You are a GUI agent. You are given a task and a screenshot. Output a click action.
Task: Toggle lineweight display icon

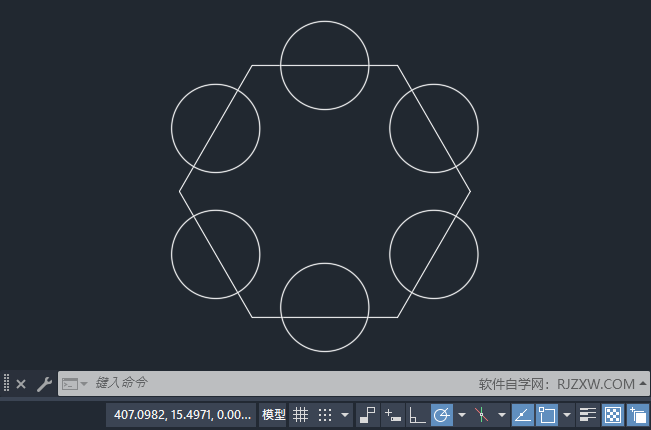coord(588,415)
